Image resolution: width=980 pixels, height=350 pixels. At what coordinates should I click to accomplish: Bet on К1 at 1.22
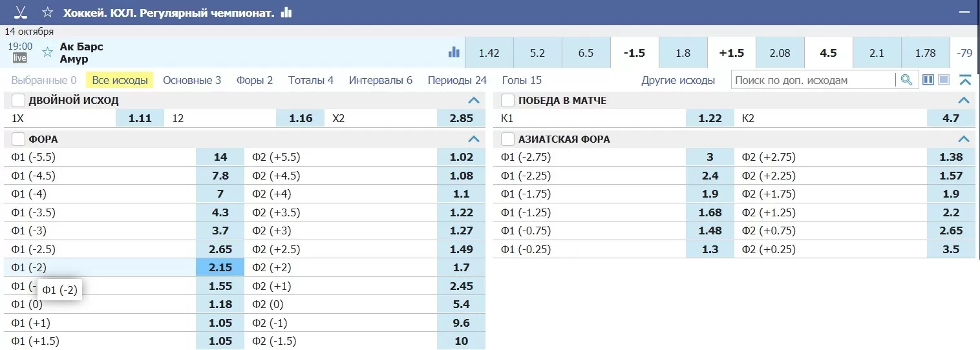point(710,118)
